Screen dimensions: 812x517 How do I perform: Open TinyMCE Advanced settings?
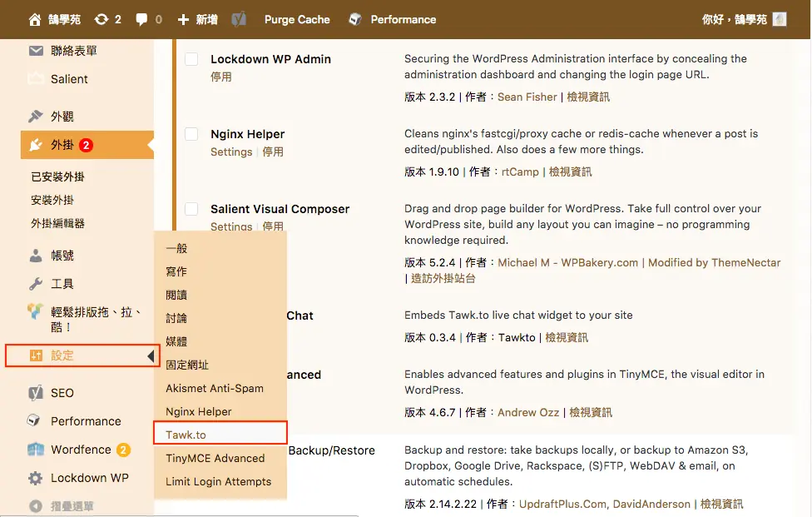click(x=215, y=458)
